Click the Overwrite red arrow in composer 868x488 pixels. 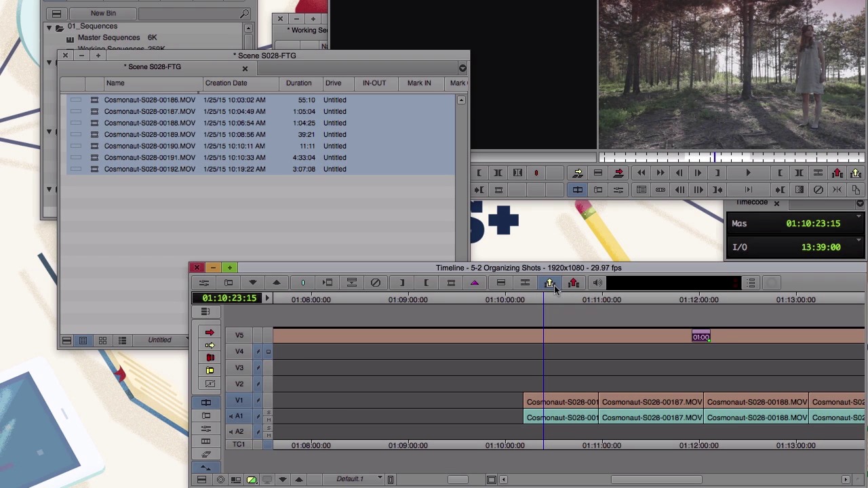click(x=618, y=174)
